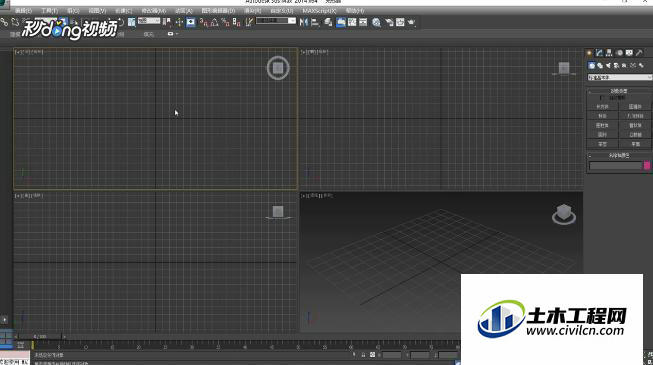Click the Use Pivot Point Center icon

pyautogui.click(x=167, y=22)
